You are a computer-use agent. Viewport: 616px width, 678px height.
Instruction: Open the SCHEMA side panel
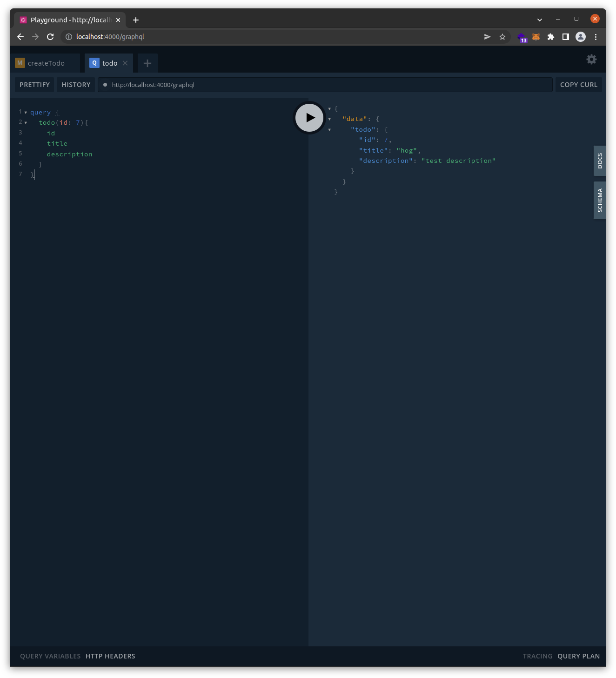pyautogui.click(x=600, y=200)
